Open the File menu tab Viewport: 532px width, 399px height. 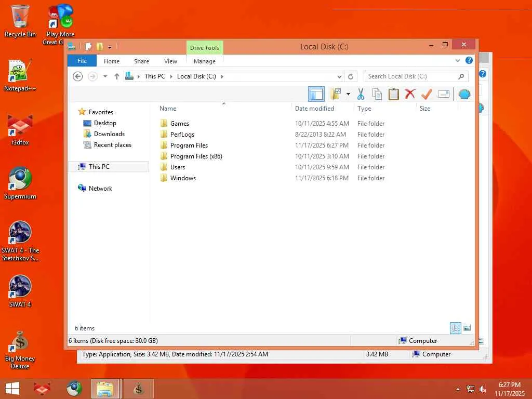[x=82, y=61]
